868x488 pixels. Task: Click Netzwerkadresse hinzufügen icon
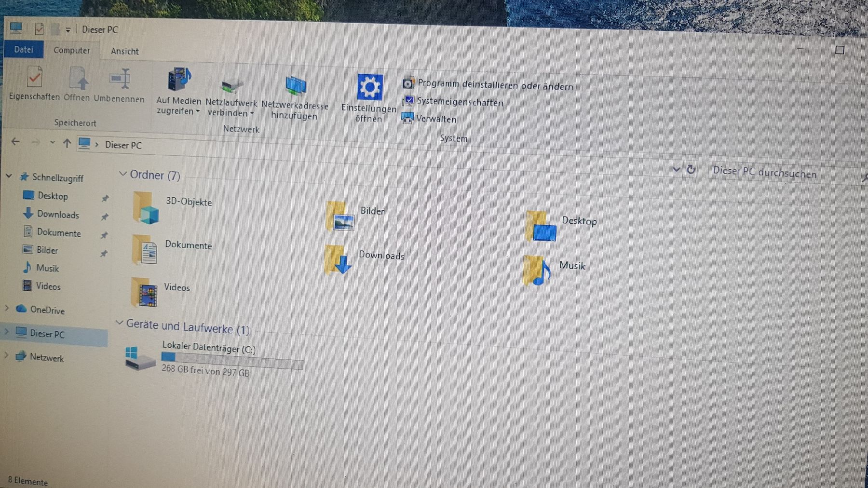(x=296, y=86)
